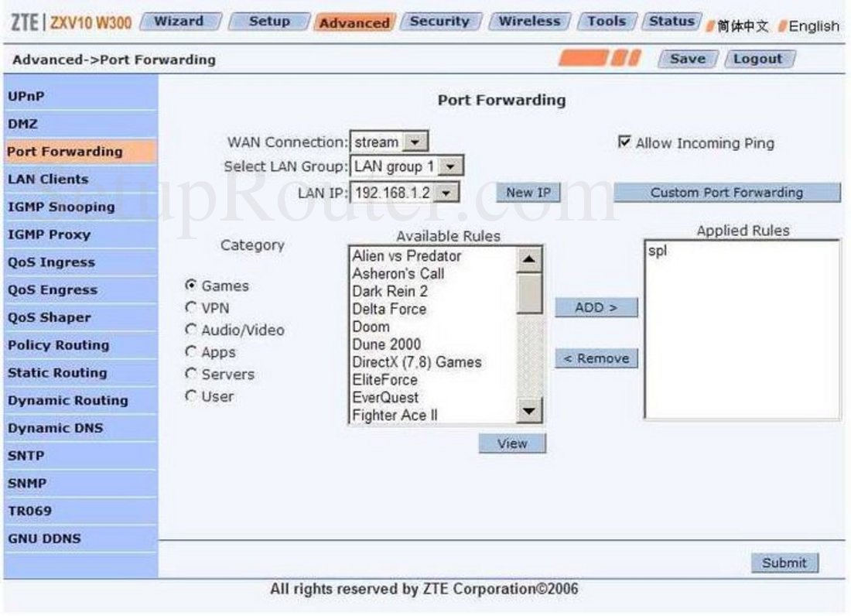The height and width of the screenshot is (616, 851).
Task: Open QoS Engress settings
Action: pos(80,290)
